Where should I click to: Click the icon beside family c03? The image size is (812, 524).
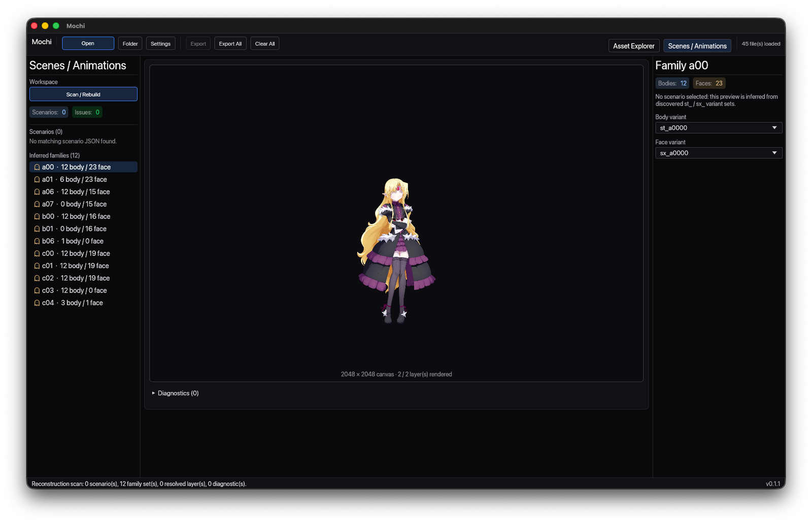point(37,290)
